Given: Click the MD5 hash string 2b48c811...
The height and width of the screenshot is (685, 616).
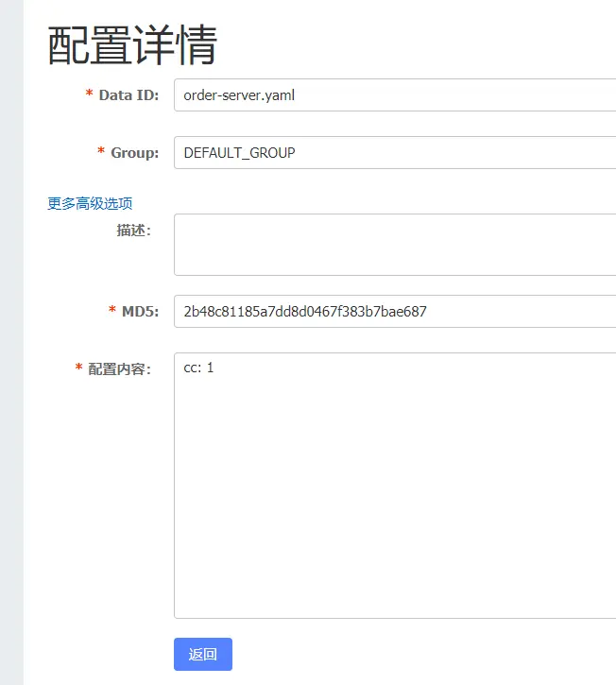Looking at the screenshot, I should click(x=304, y=311).
